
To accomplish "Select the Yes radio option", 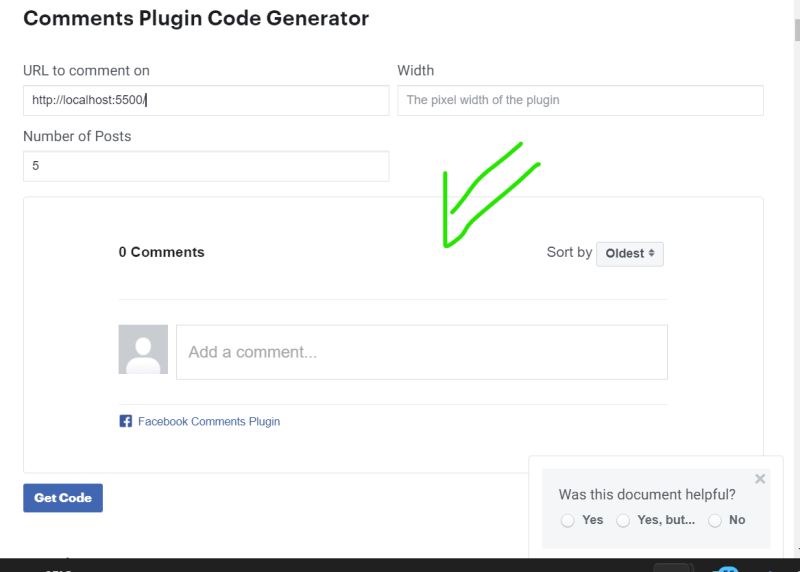I will 567,520.
